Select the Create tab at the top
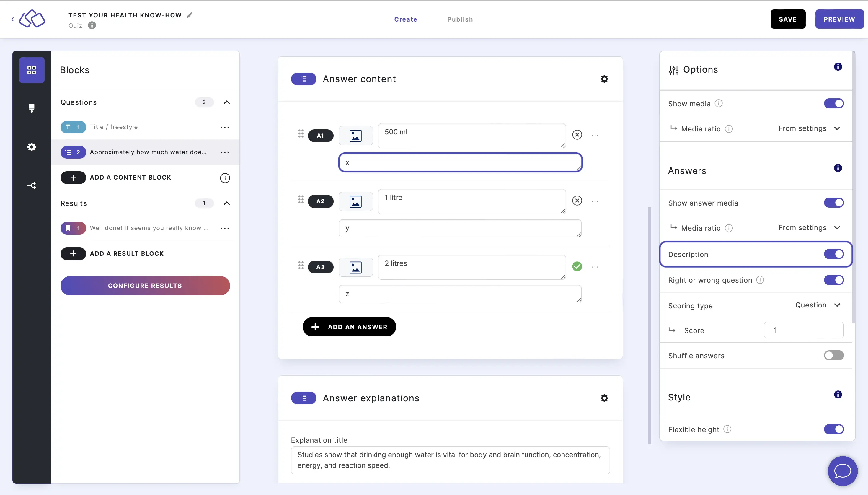The height and width of the screenshot is (495, 868). 405,19
